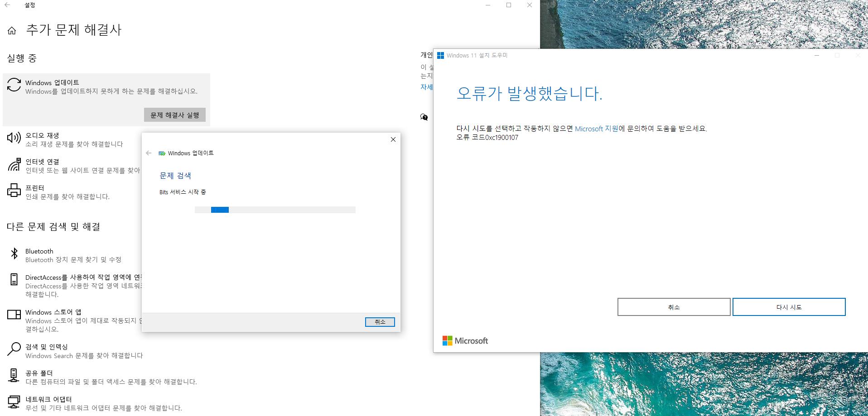868x416 pixels.
Task: Select 인터넷 연결 troubleshooter entry
Action: 72,166
